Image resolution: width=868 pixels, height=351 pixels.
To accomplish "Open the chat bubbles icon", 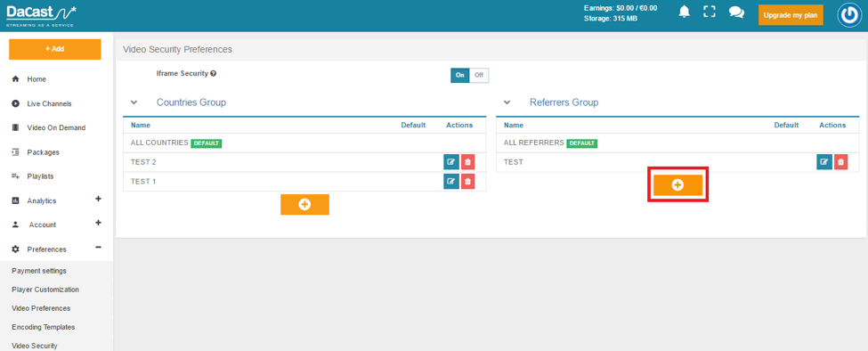I will [736, 12].
